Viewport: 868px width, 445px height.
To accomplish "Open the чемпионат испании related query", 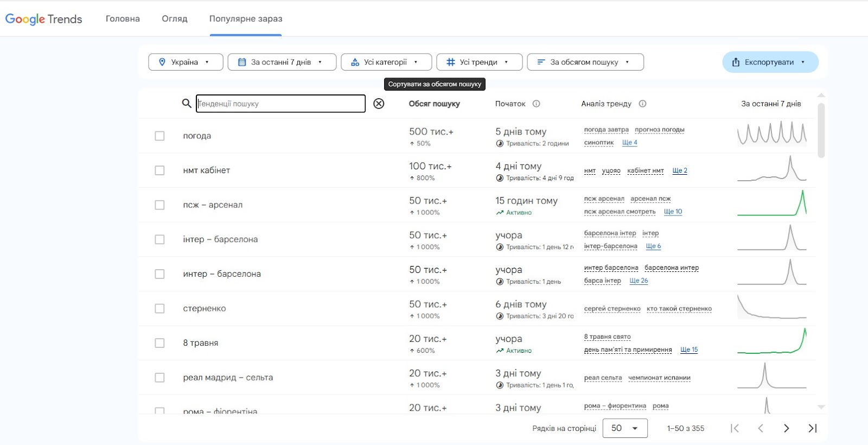I will click(659, 378).
